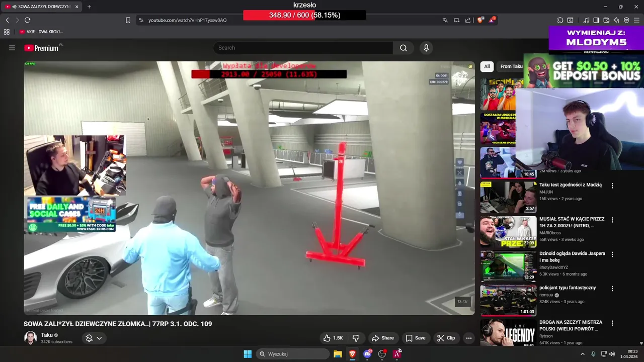
Task: Close the SOWA ZALI*ZYŁ tab
Action: coord(77,7)
